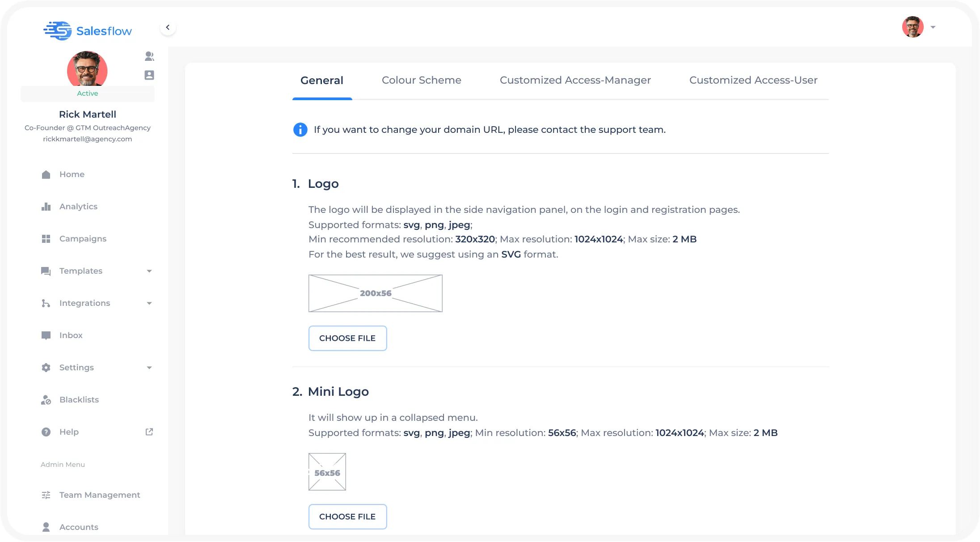Image resolution: width=980 pixels, height=542 pixels.
Task: Click the name Rick Martell
Action: [88, 114]
